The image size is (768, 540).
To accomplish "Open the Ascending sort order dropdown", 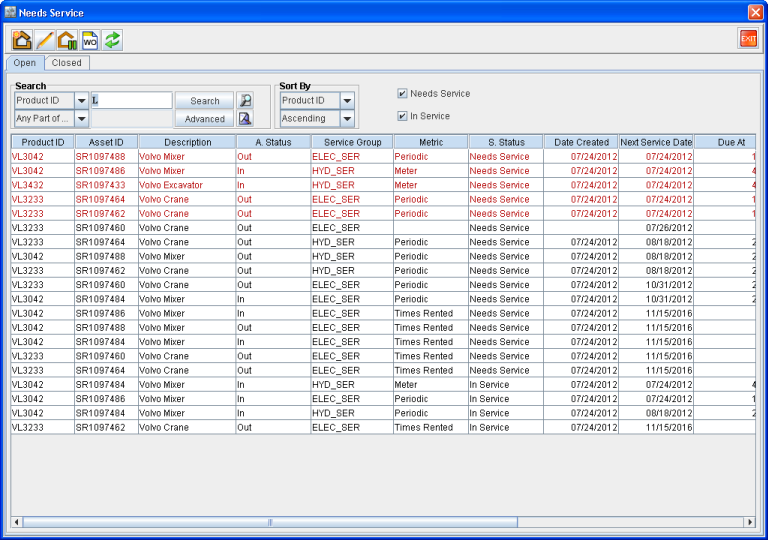I will tap(347, 118).
